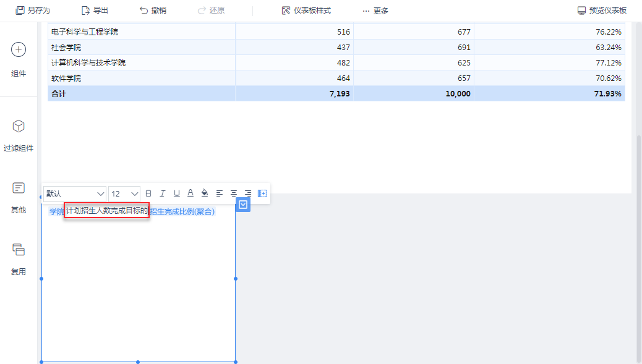Open the 复用 reuse panel
Screen dimensions: 642x364
pos(19,260)
